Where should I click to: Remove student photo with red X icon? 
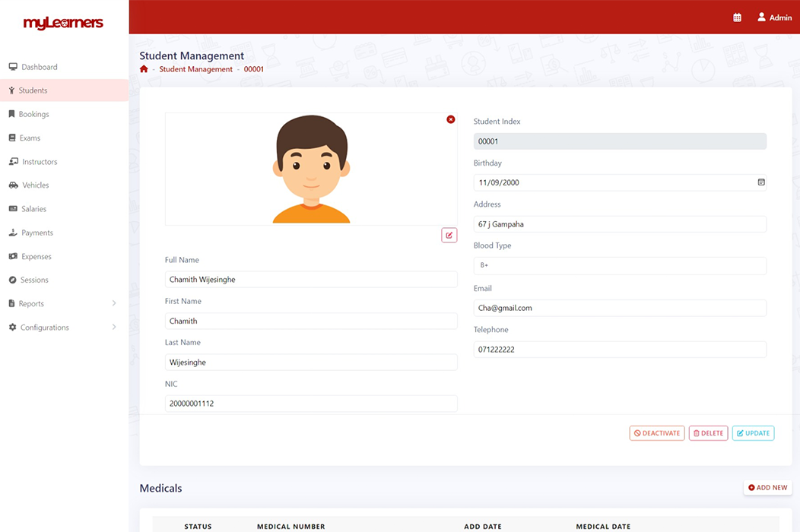click(451, 119)
